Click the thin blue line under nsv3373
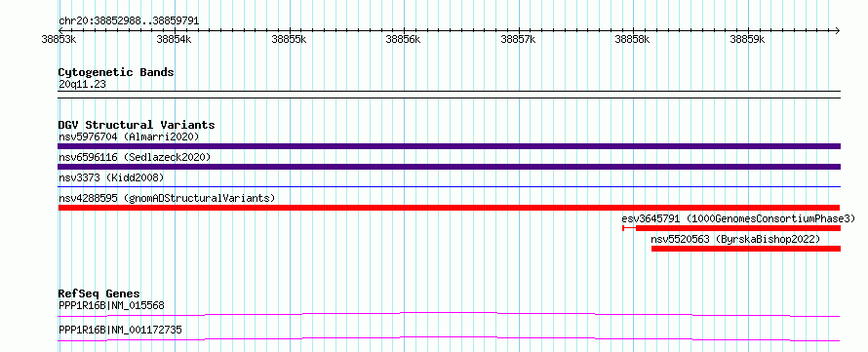868x352 pixels. click(x=449, y=187)
